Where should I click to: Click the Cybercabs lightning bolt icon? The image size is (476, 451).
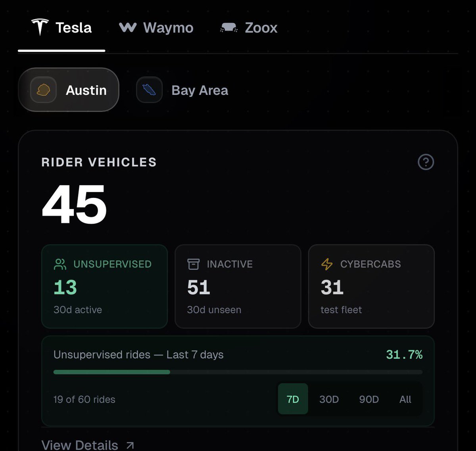(x=327, y=264)
